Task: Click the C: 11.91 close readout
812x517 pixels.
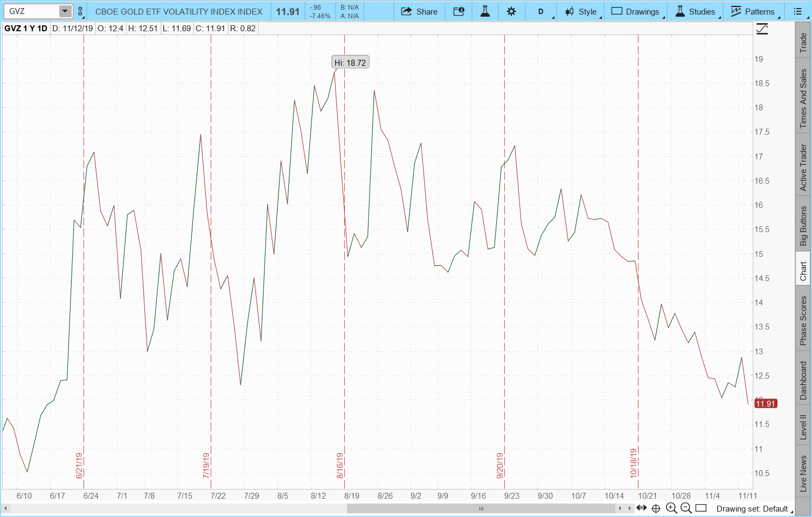Action: pyautogui.click(x=210, y=29)
